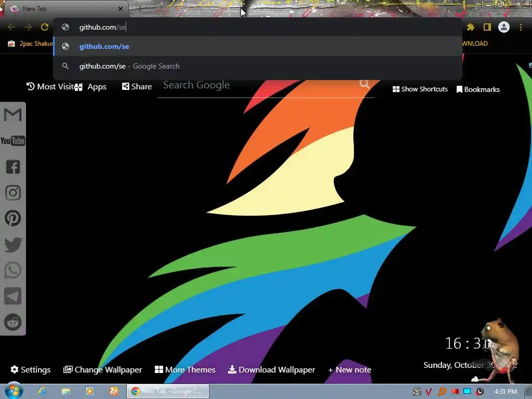This screenshot has height=399, width=532.
Task: Open the orange UC Browser taskbar icon
Action: coord(114,391)
